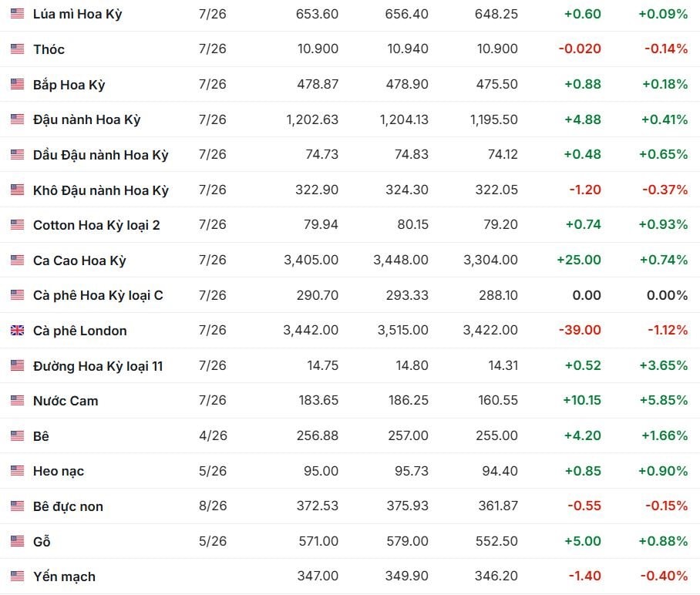The width and height of the screenshot is (700, 595).
Task: Open the Cà phê Hoa Kỳ loại C link
Action: pos(98,295)
